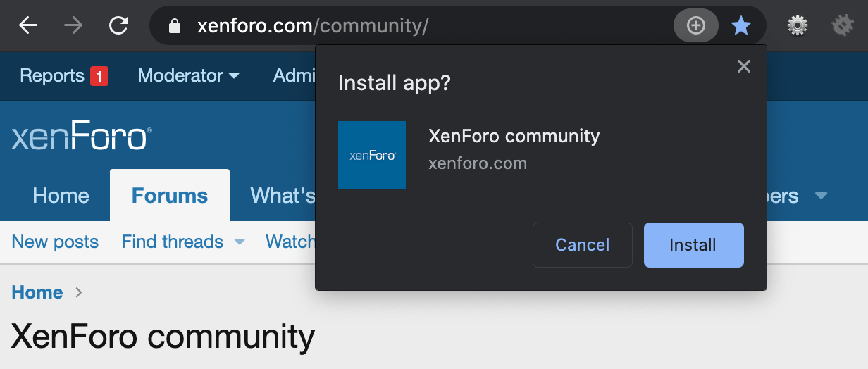
Task: Switch to the Home navigation tab
Action: pos(61,196)
